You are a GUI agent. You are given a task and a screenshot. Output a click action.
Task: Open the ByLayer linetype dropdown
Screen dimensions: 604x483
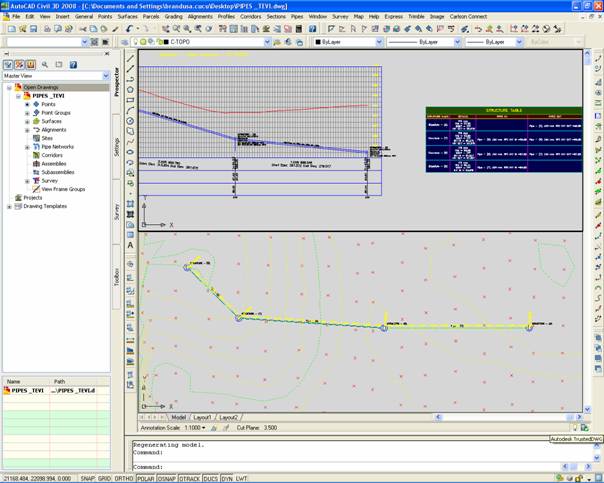click(457, 42)
